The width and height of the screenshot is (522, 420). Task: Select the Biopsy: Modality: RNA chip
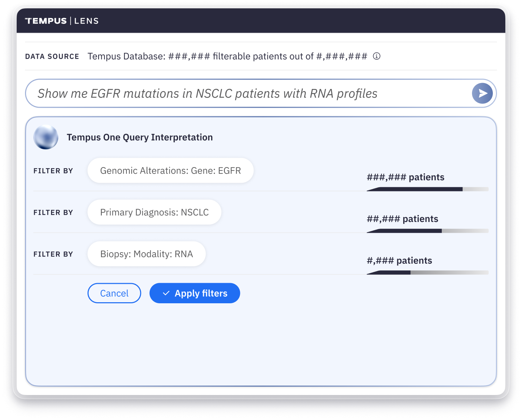147,254
